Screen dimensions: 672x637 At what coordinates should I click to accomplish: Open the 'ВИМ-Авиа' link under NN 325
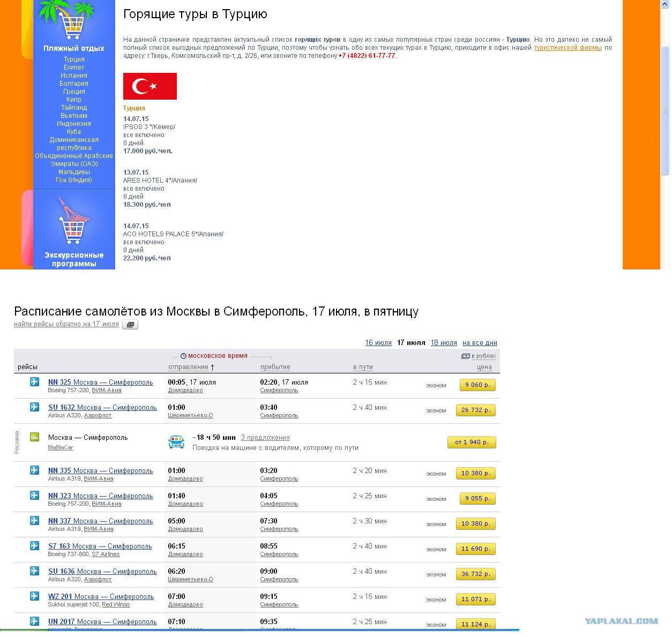tap(107, 391)
